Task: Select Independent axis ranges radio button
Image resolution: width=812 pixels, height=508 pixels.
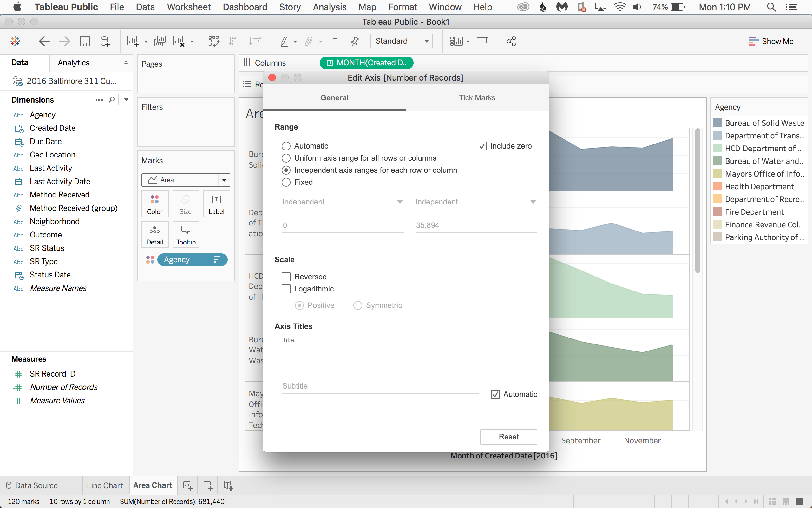Action: (x=286, y=170)
